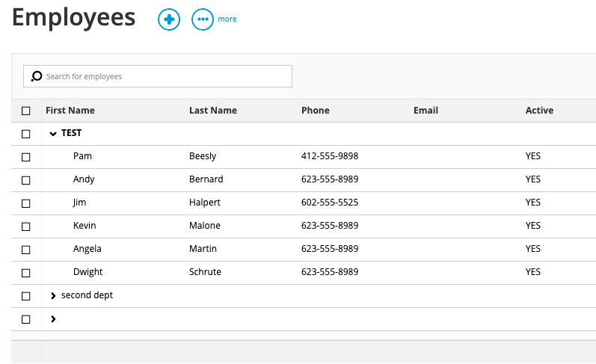Check the unnamed group's checkbox
The height and width of the screenshot is (364, 596).
click(x=26, y=319)
